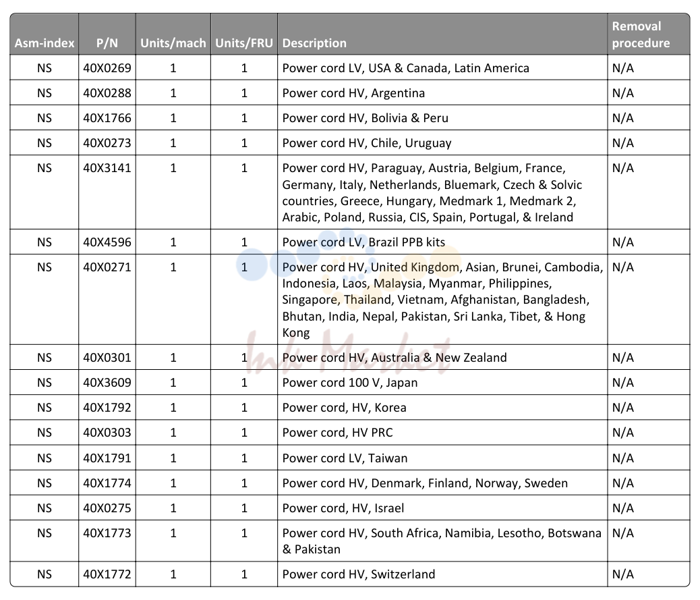Select part number 40X1792 for Korea

pyautogui.click(x=107, y=408)
